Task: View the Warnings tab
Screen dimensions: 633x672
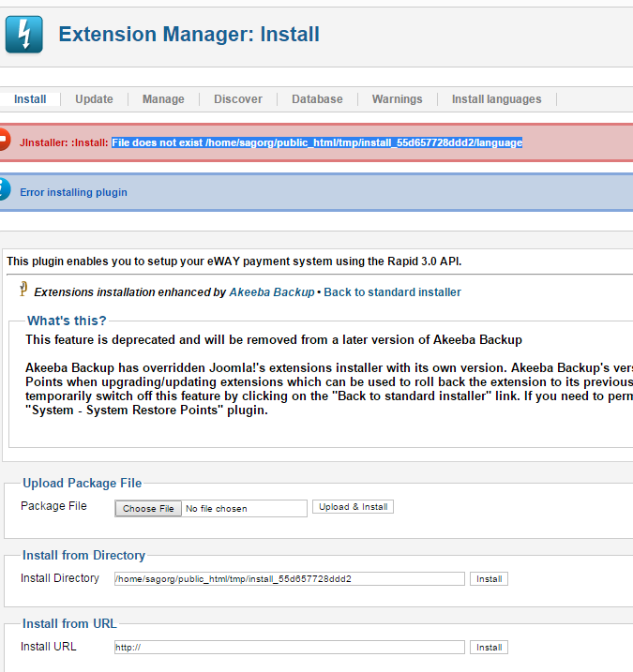Action: [397, 99]
